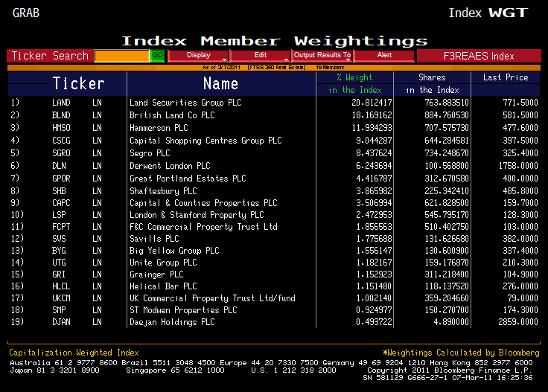Select the CAPC ticker in row 9

point(61,203)
